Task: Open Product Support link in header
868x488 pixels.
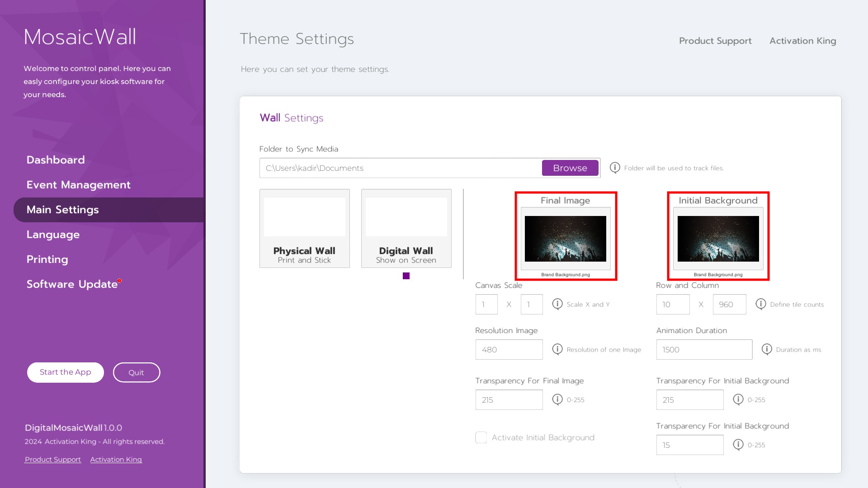Action: point(715,41)
